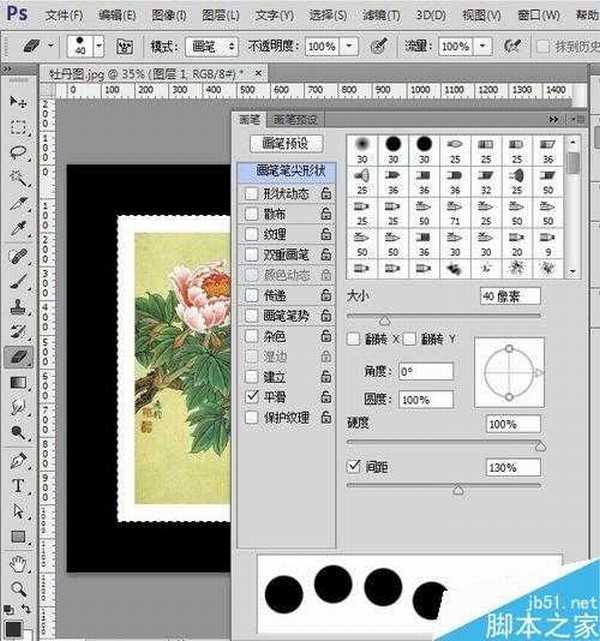Click the 画笔预设 button
This screenshot has width=600, height=641.
[x=285, y=145]
